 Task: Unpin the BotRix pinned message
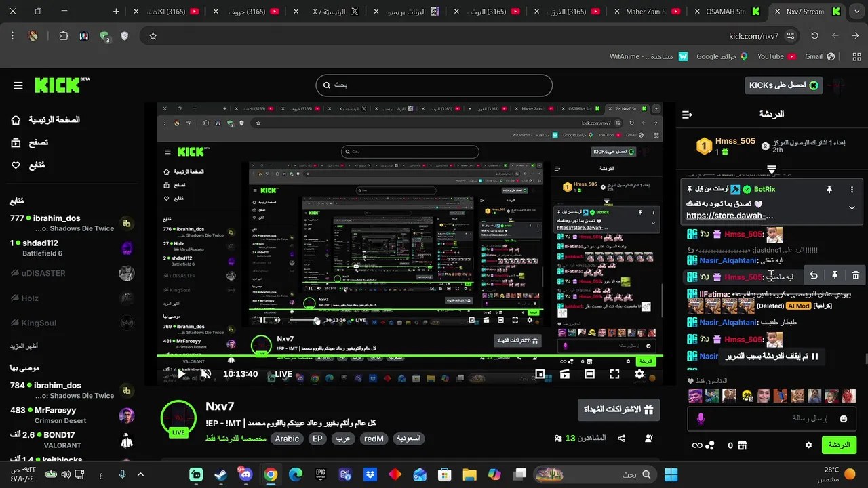click(x=829, y=190)
